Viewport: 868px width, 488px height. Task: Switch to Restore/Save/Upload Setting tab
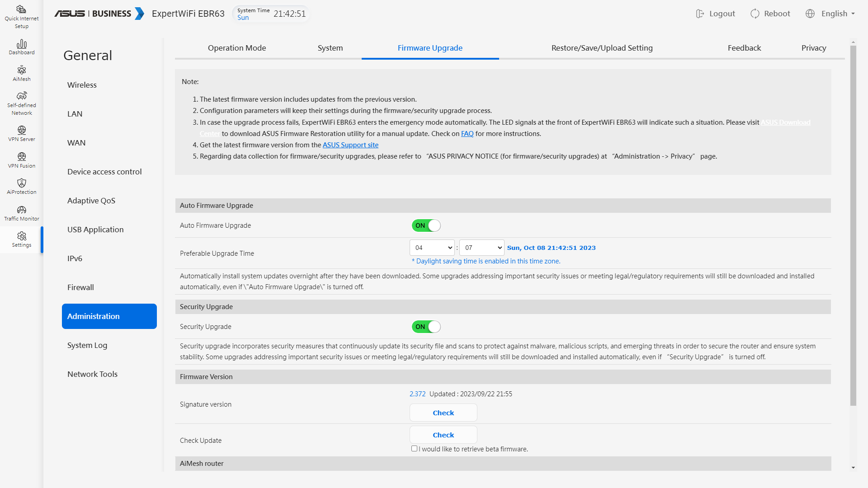(x=602, y=48)
